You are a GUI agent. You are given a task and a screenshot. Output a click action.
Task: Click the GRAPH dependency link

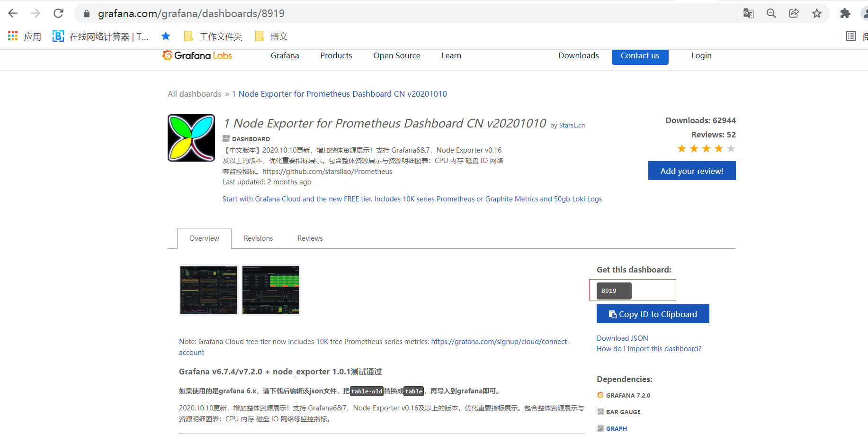tap(617, 428)
